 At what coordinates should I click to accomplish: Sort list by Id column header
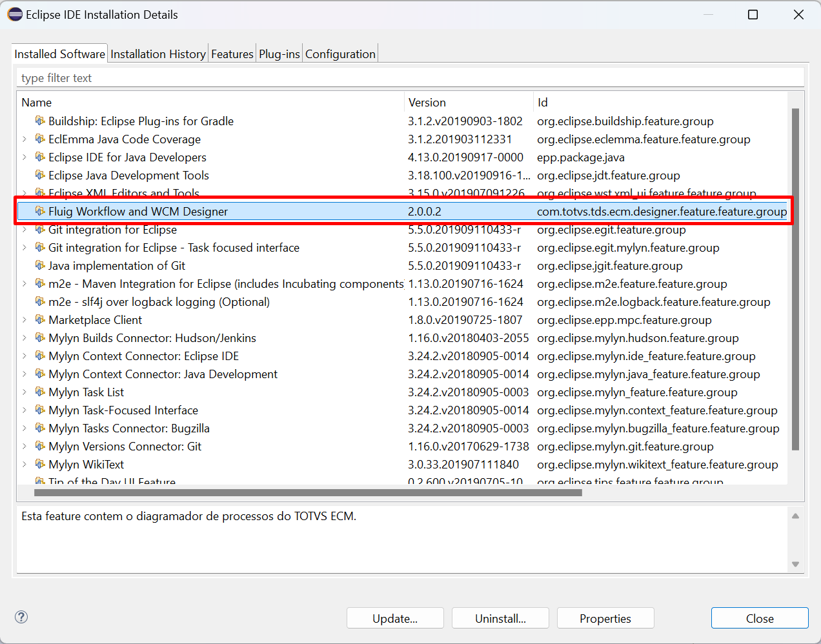pos(660,102)
